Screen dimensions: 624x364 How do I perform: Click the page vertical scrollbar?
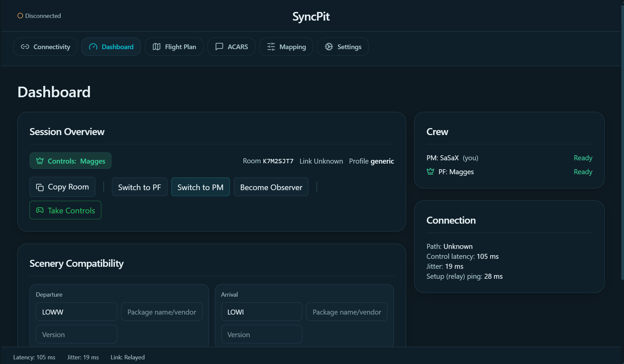pyautogui.click(x=622, y=143)
